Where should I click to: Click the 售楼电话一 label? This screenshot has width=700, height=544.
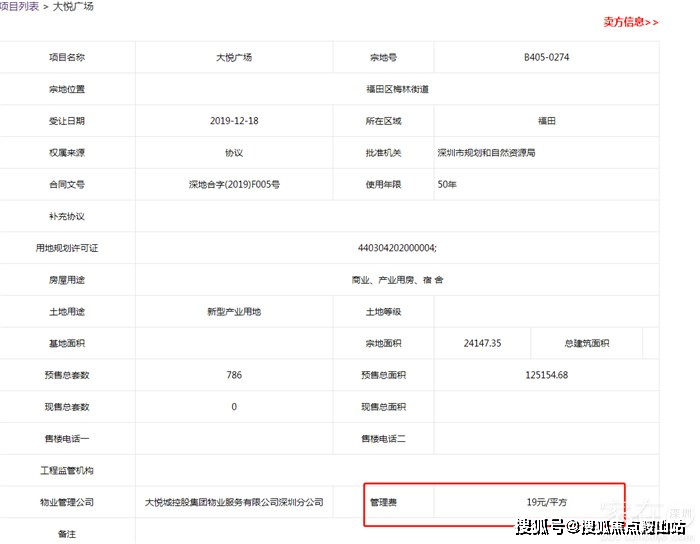(67, 439)
